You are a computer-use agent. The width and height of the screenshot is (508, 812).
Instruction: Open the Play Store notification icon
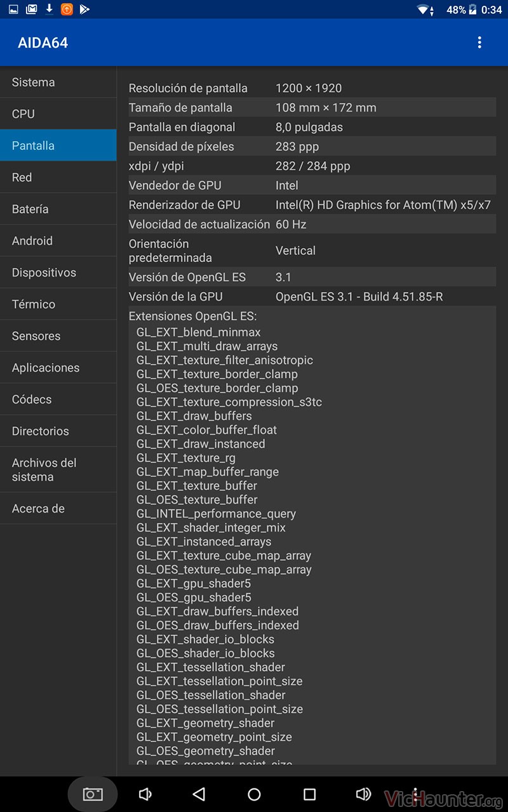[84, 9]
